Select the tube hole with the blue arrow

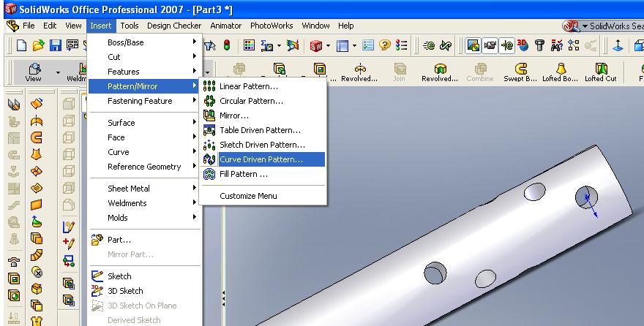tap(586, 197)
